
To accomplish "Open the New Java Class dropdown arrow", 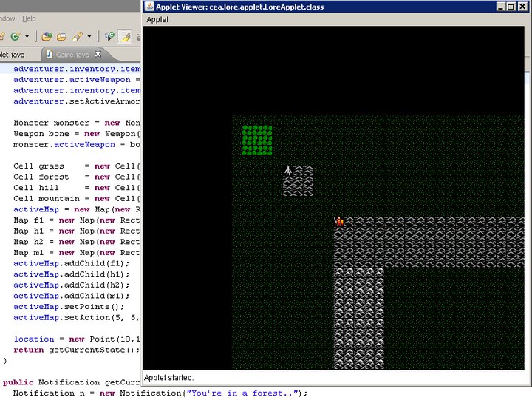I will pos(27,36).
